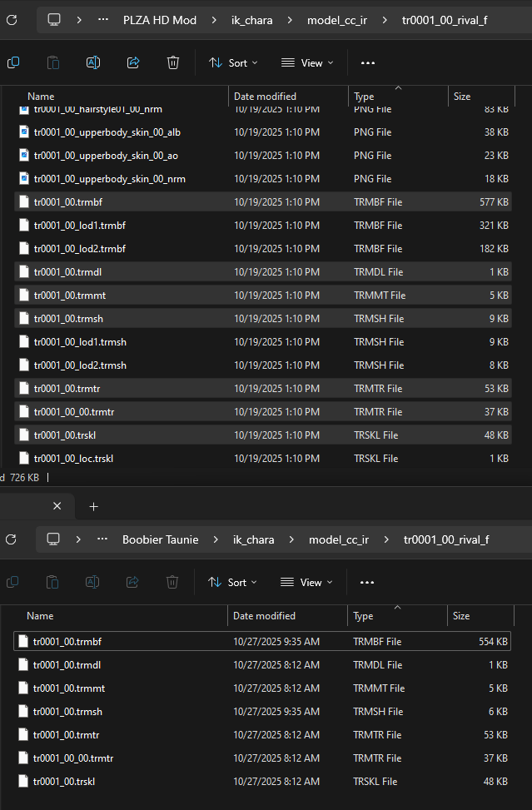
Task: Click file icon of tr0001_00_loc.trskl
Action: point(24,458)
